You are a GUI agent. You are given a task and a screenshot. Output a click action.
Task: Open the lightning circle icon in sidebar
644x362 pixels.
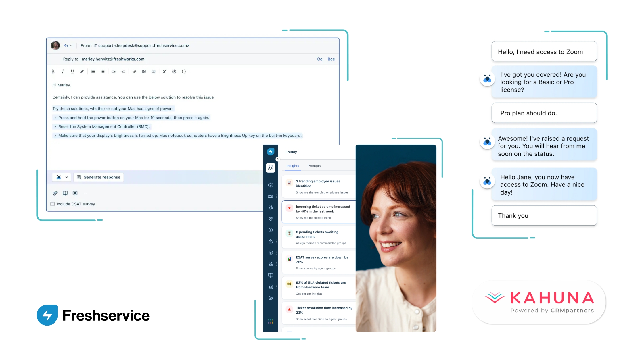271,230
